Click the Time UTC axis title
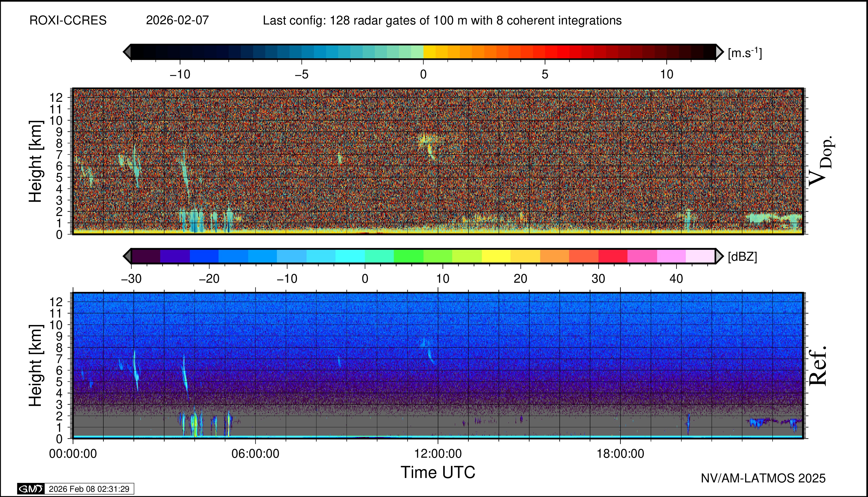This screenshot has height=497, width=868. point(438,473)
